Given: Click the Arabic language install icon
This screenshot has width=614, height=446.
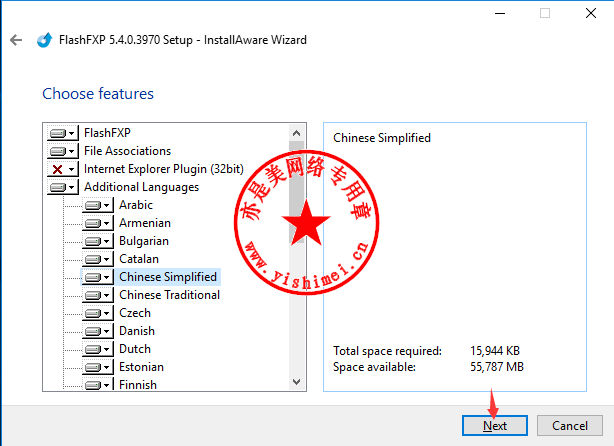Looking at the screenshot, I should coord(93,205).
